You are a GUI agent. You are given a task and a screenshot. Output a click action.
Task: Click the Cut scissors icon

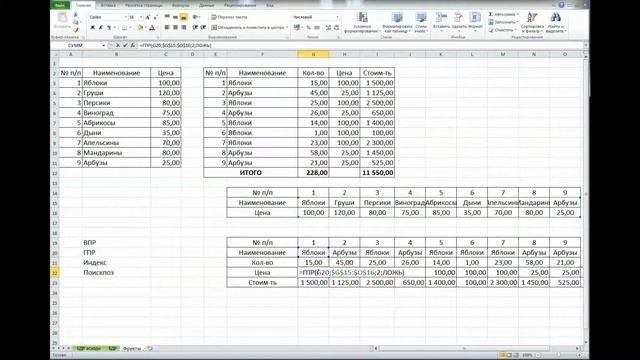point(76,15)
